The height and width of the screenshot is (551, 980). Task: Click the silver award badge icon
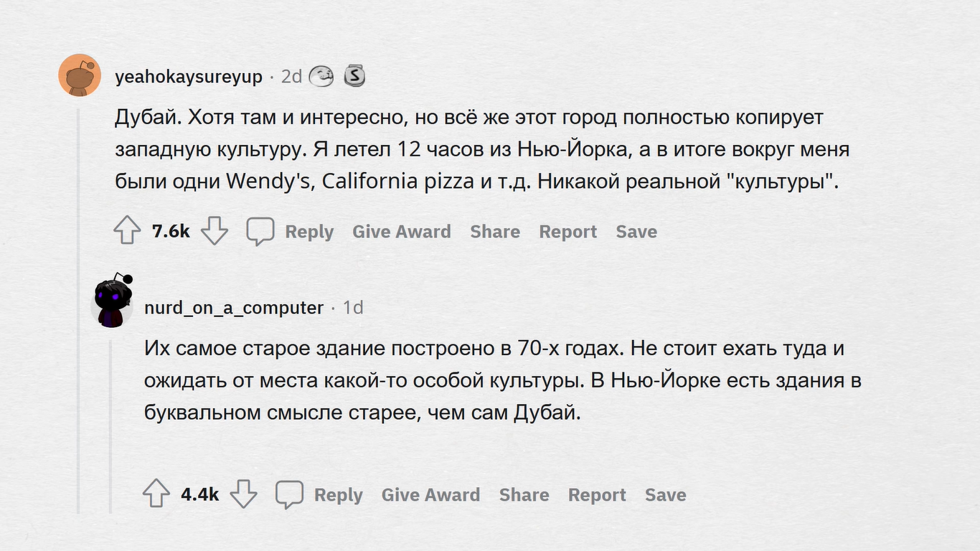pos(354,76)
